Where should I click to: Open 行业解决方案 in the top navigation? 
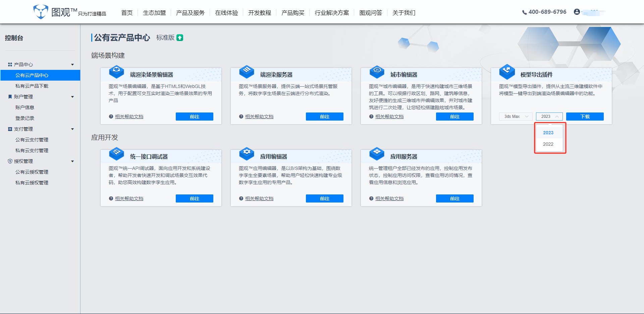[332, 13]
